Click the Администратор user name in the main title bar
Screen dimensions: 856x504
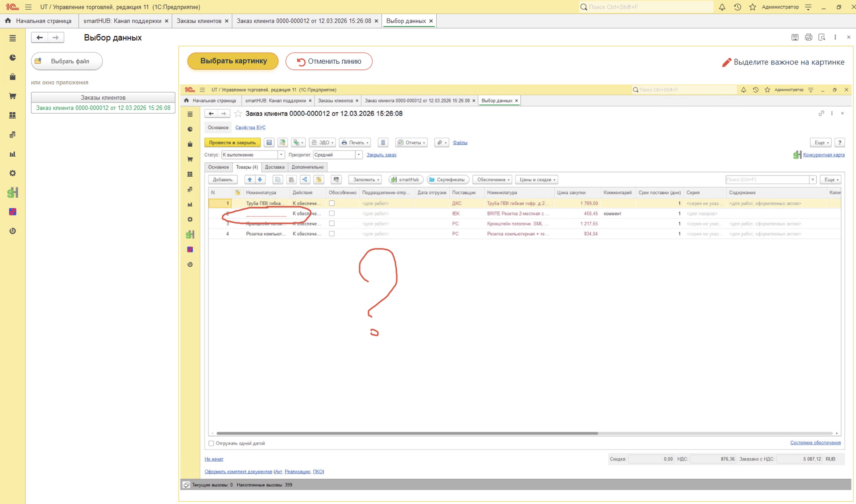780,7
